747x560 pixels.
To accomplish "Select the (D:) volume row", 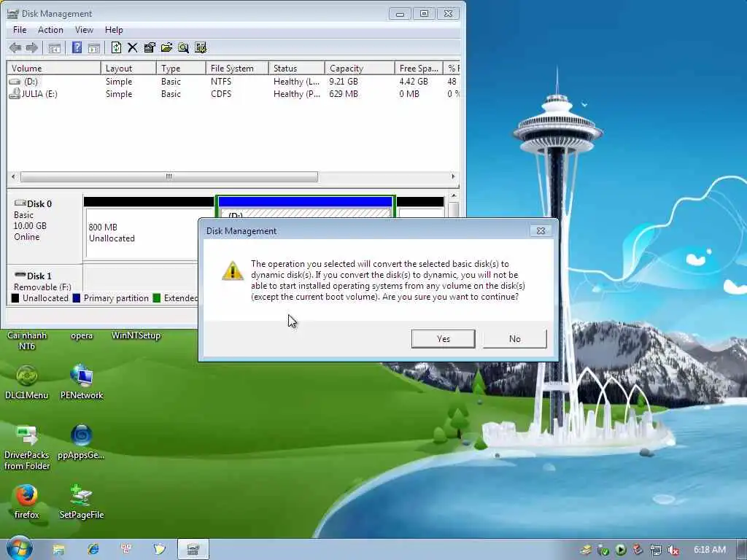I will pyautogui.click(x=233, y=82).
